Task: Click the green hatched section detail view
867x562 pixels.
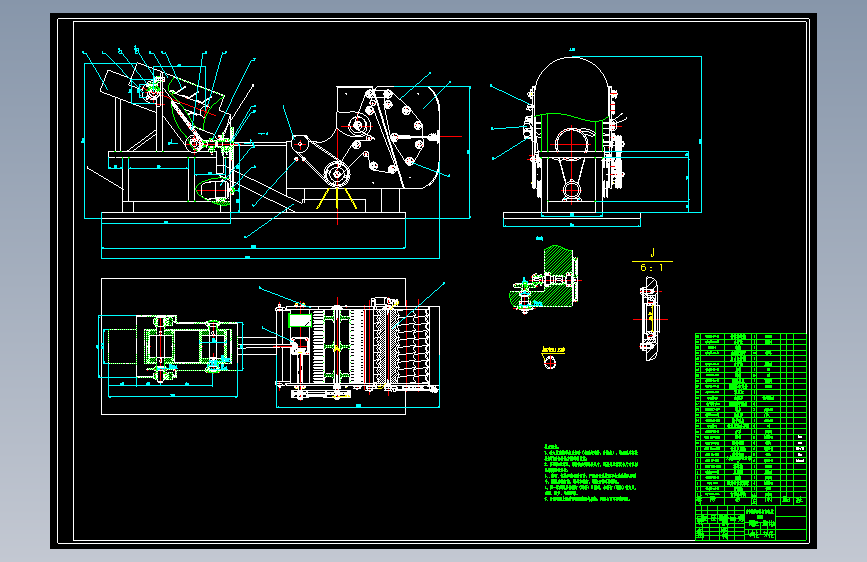Action: (x=545, y=278)
